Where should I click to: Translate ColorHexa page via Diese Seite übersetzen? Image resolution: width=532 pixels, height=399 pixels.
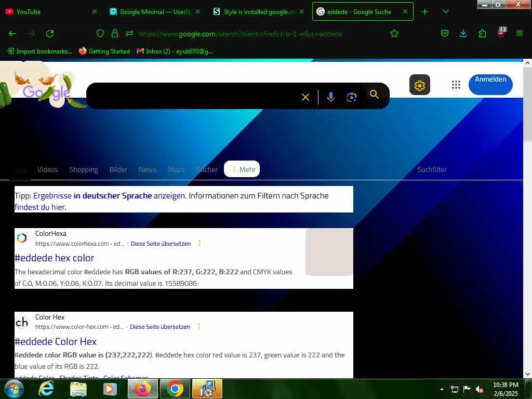[x=161, y=244]
